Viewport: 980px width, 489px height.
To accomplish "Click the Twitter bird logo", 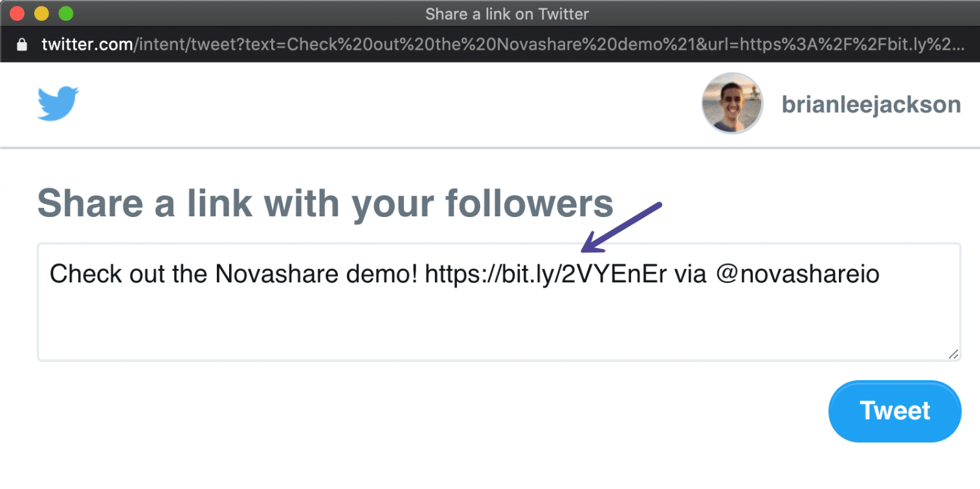I will click(x=58, y=102).
